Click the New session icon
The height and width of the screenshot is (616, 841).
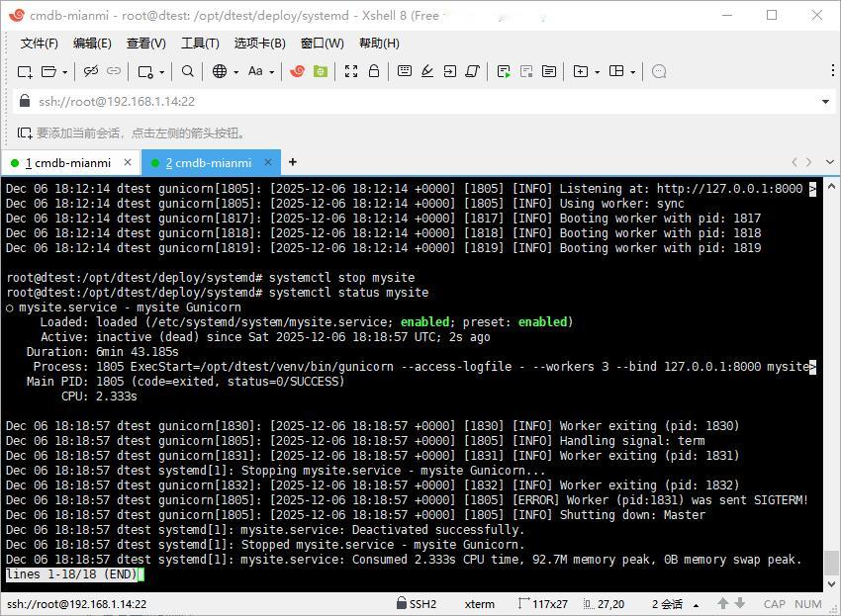coord(25,71)
